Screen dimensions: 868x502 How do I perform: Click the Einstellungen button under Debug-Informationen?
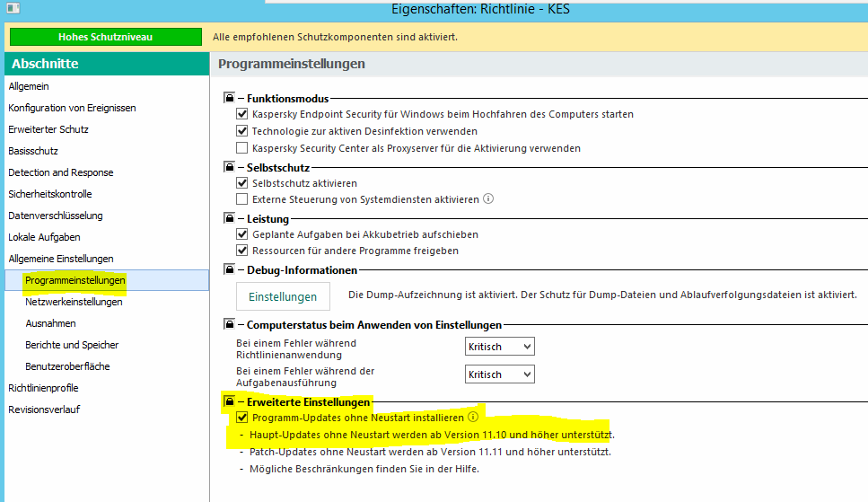283,296
